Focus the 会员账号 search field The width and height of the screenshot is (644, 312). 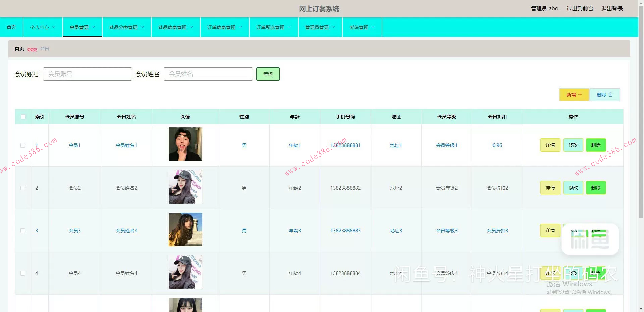(88, 74)
